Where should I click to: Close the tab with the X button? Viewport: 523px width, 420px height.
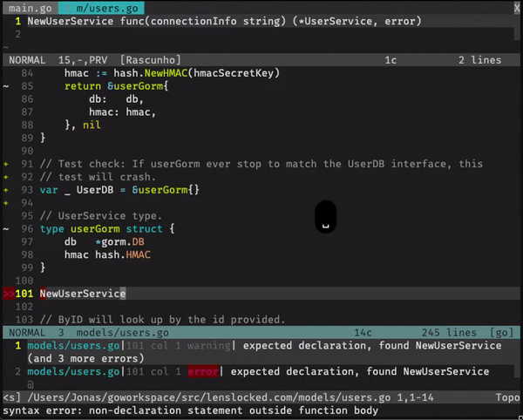[517, 8]
